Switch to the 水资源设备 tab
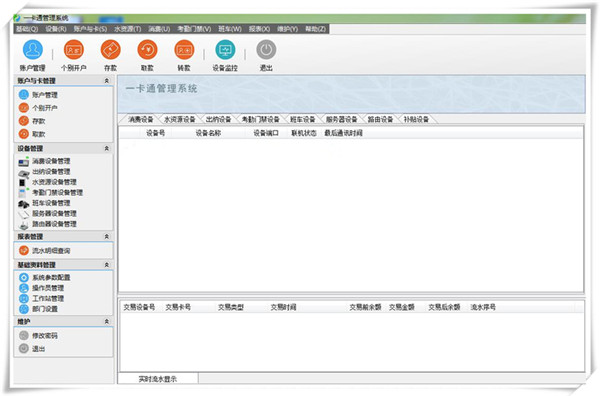 click(179, 119)
